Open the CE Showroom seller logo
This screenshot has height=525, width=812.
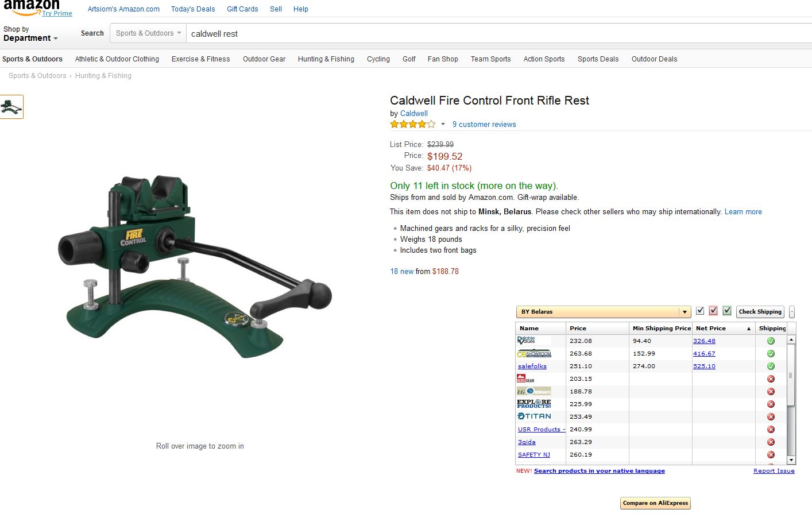pyautogui.click(x=534, y=354)
